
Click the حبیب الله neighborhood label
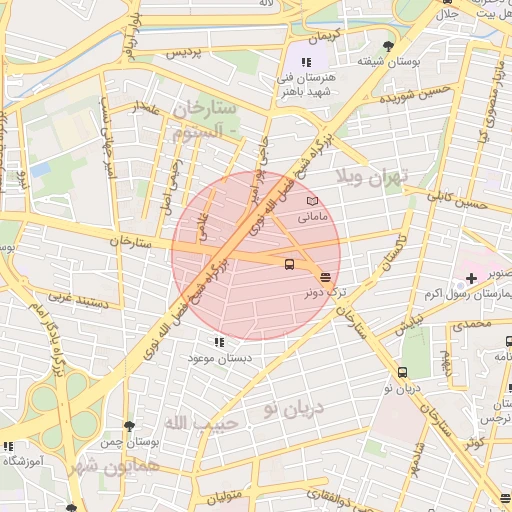tap(201, 424)
